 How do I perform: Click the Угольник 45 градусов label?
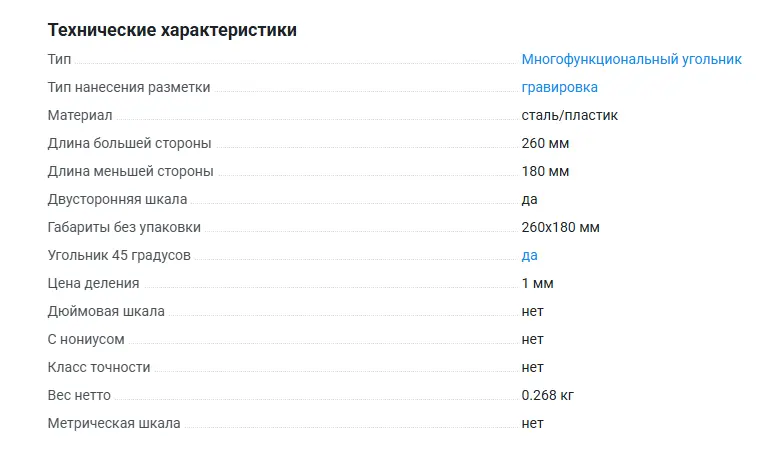pyautogui.click(x=119, y=256)
